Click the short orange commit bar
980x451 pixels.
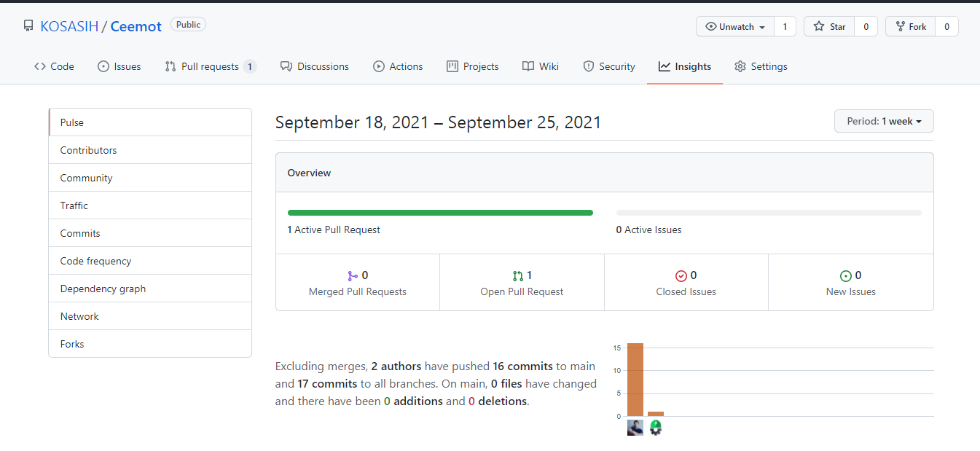pos(656,414)
